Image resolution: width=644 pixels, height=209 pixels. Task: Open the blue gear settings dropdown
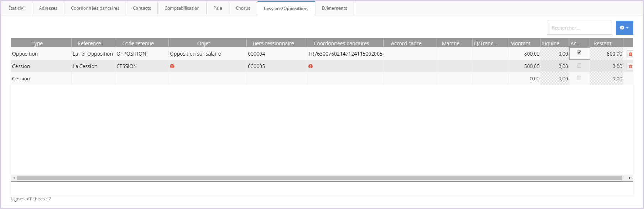pyautogui.click(x=624, y=28)
